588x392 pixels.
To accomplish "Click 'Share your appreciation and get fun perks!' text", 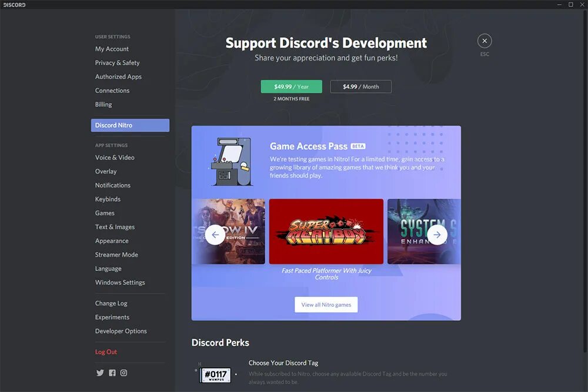I will point(326,58).
